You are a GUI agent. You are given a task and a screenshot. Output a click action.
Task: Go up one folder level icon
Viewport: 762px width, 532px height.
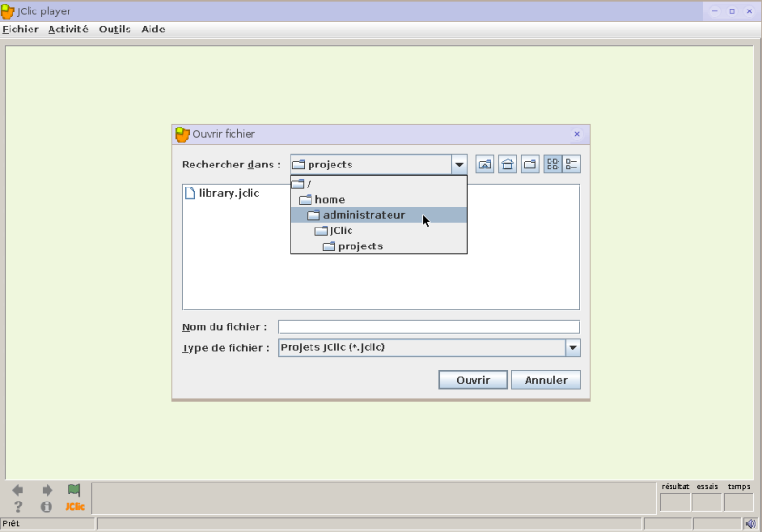coord(485,164)
